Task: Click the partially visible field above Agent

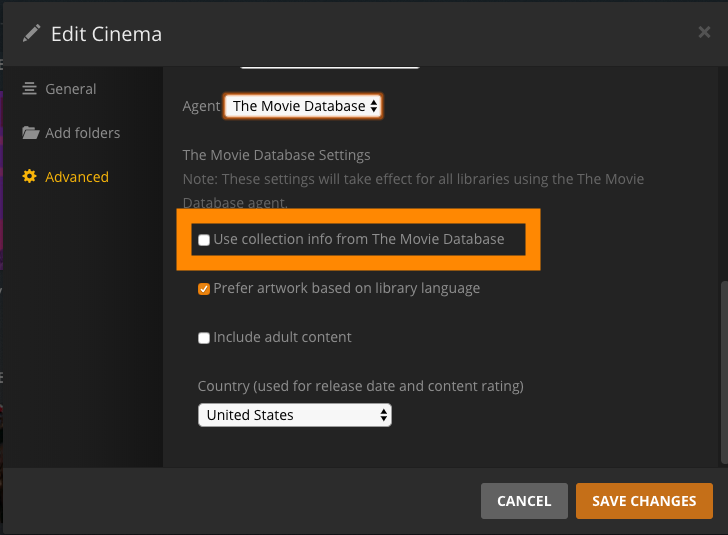Action: click(x=330, y=66)
